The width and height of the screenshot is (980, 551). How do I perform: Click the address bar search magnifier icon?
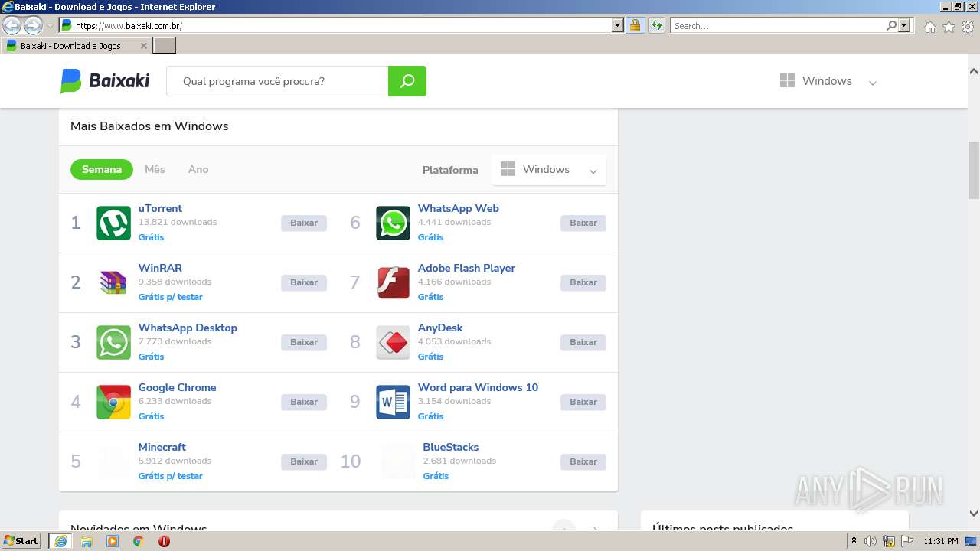[891, 25]
